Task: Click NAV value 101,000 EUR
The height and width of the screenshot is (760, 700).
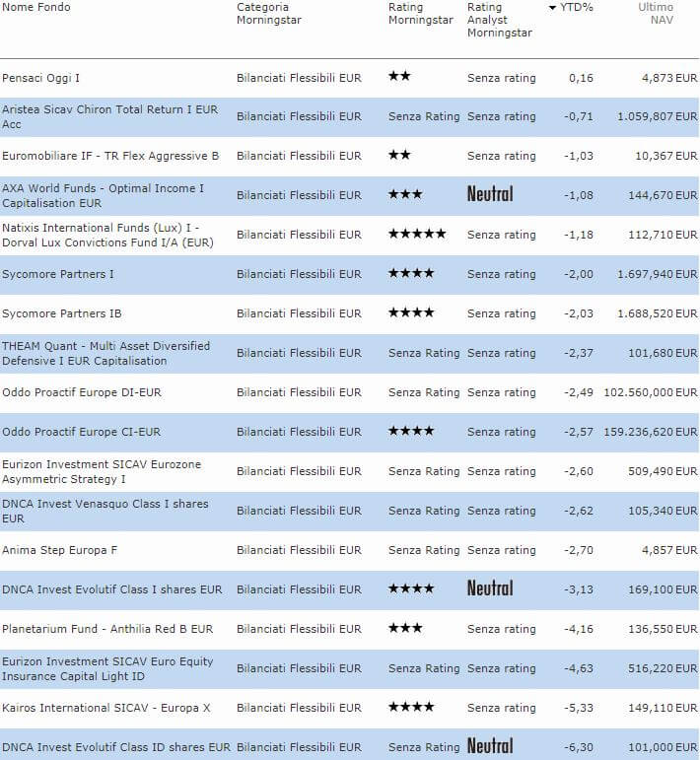Action: coord(663,747)
